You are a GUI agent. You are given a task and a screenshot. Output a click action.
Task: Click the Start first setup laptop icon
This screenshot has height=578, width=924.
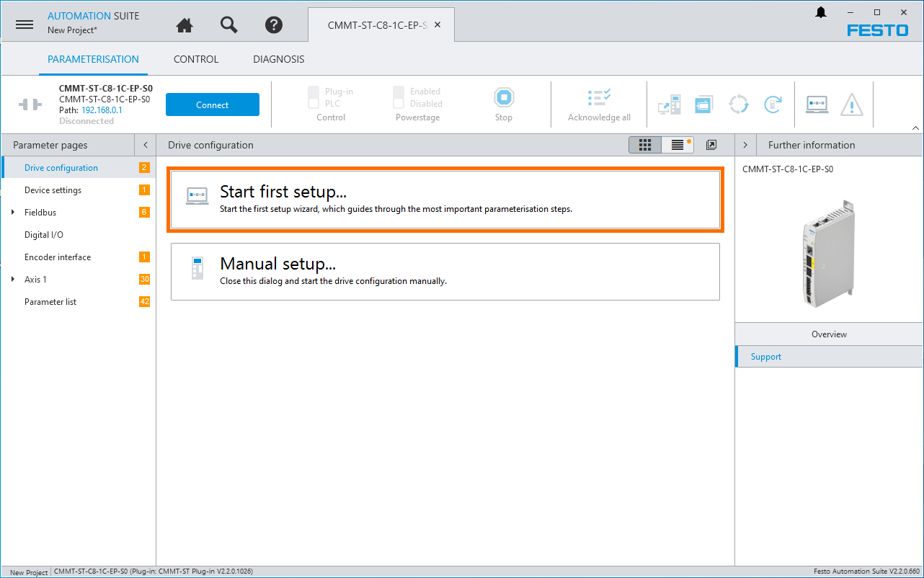[197, 195]
